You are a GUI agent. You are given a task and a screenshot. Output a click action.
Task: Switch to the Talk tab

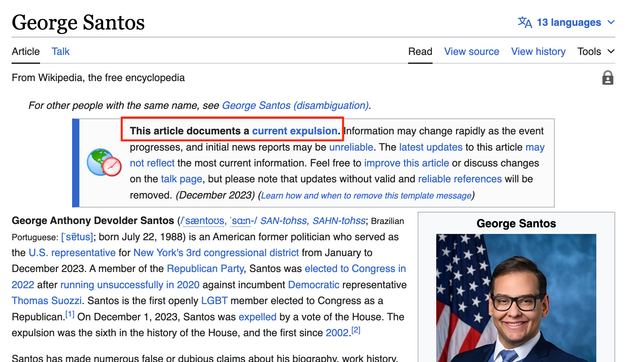click(x=61, y=52)
